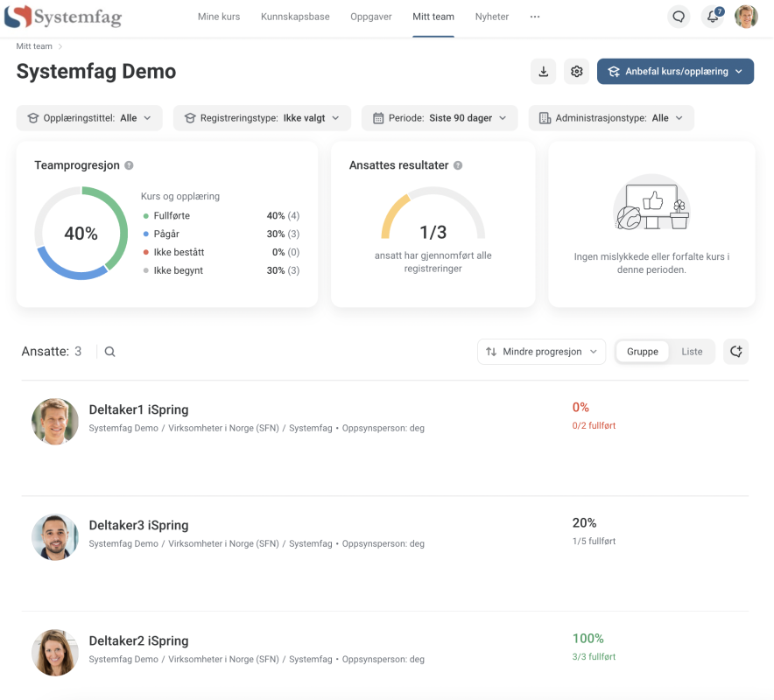
Task: Click the sort arrows icon
Action: 491,352
